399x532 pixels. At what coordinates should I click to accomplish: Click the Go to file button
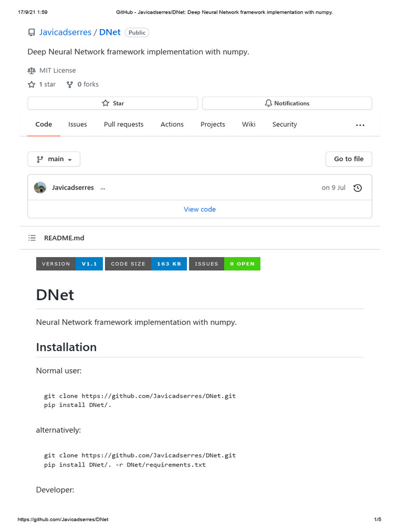click(349, 159)
